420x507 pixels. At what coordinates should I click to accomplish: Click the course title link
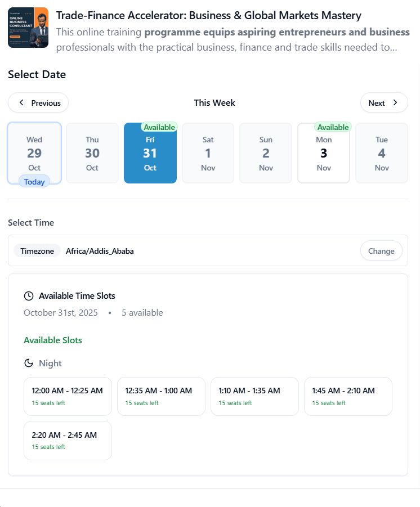pos(208,15)
